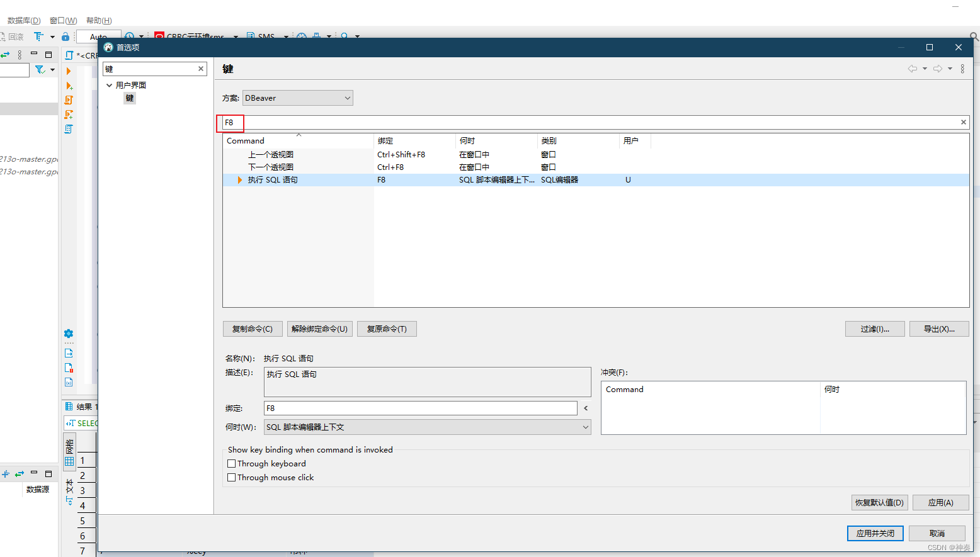Enable the Through mouse click checkbox

pyautogui.click(x=231, y=477)
